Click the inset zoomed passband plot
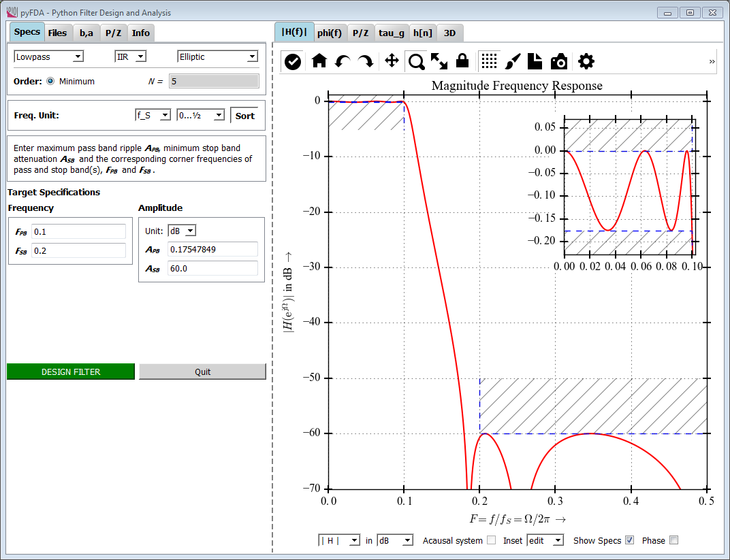 (629, 186)
